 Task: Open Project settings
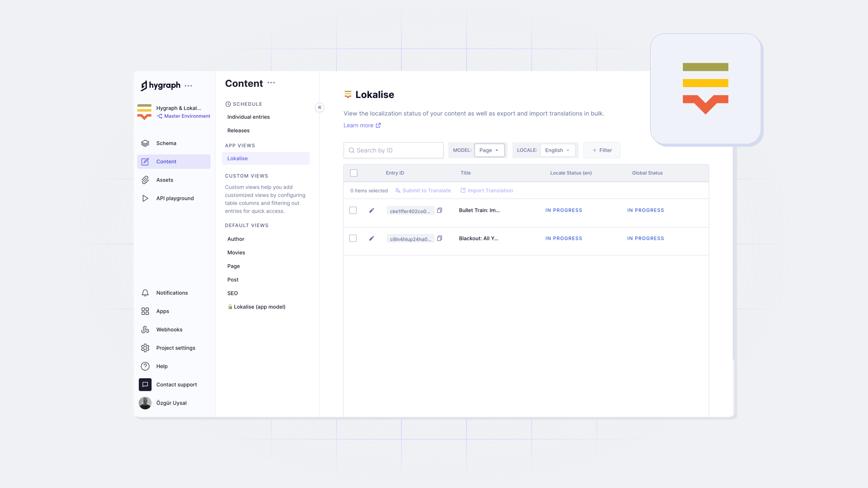(x=176, y=348)
